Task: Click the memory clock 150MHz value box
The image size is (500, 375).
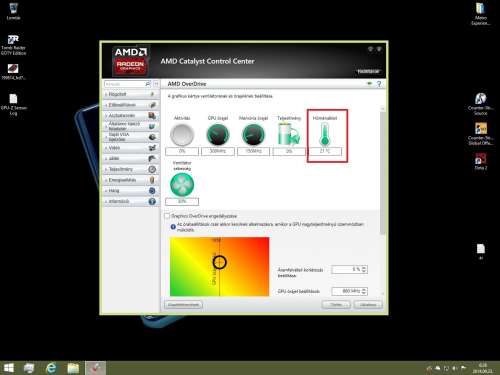Action: [x=253, y=151]
